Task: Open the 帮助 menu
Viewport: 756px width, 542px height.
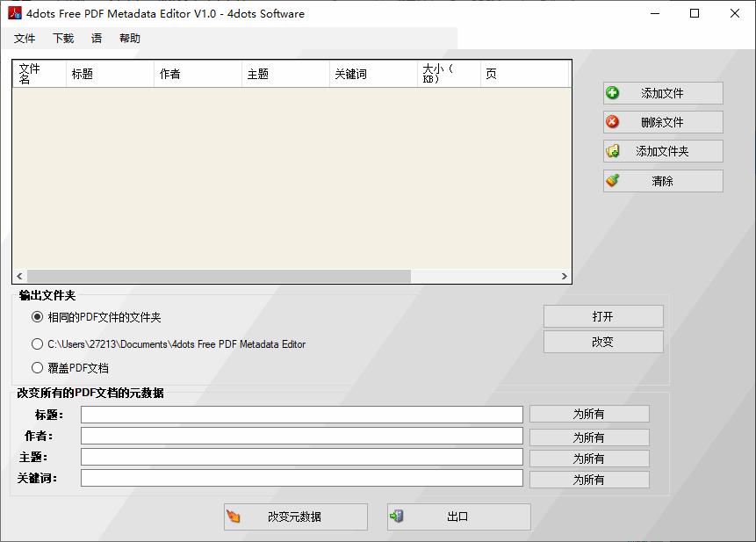Action: point(130,38)
